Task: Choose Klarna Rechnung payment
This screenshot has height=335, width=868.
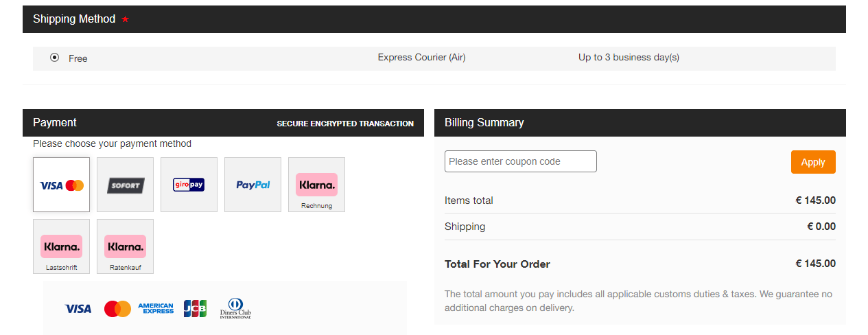Action: (316, 185)
